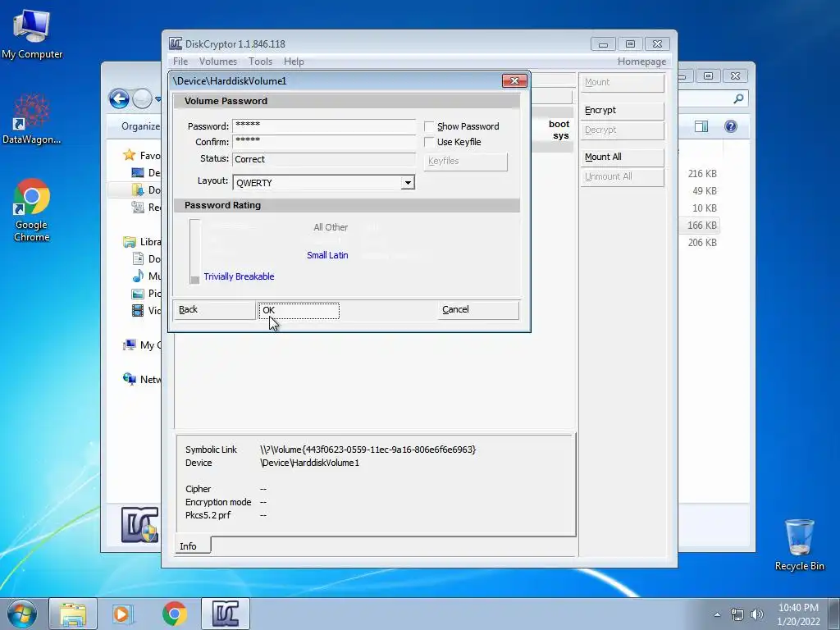
Task: Open the network tray icon
Action: [737, 614]
